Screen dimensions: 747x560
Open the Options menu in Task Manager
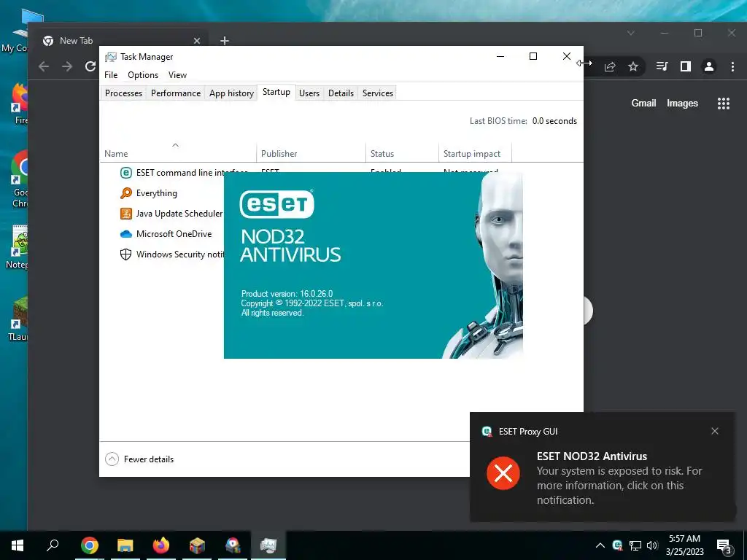[143, 75]
